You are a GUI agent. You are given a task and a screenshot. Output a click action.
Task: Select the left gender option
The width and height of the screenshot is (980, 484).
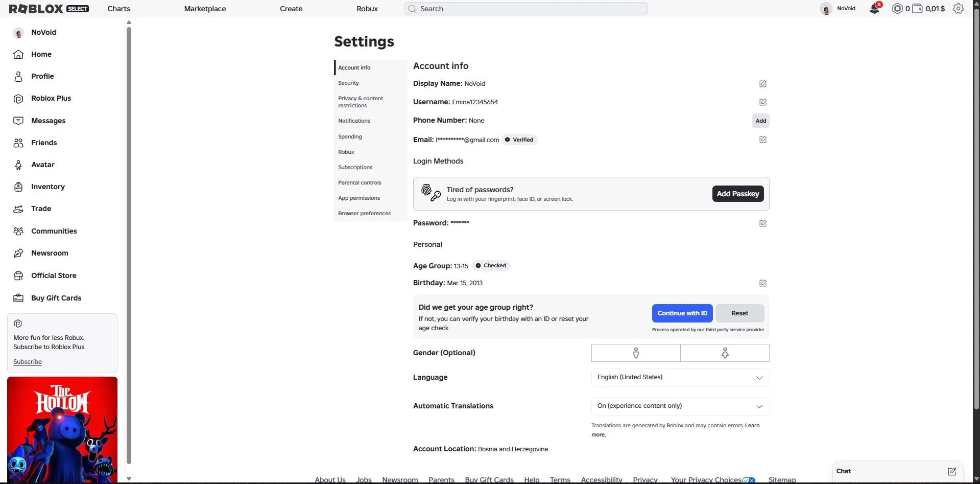coord(636,353)
